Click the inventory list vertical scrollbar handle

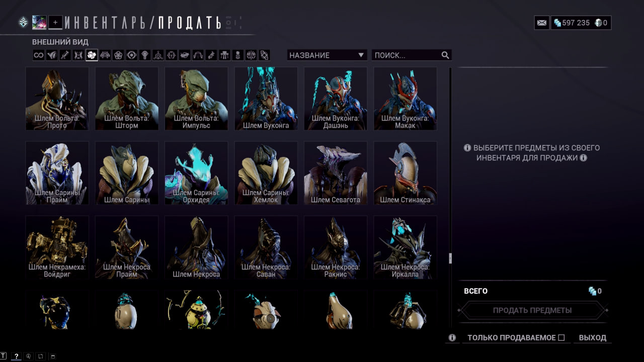450,258
